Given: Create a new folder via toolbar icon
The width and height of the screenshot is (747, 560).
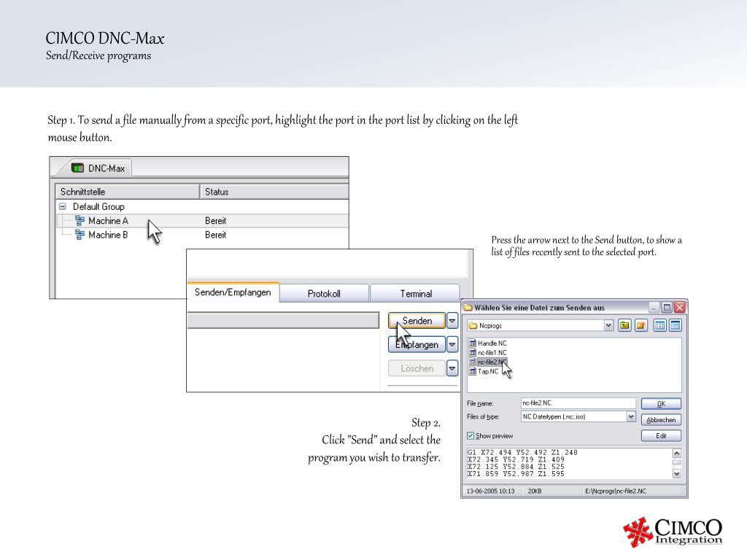Looking at the screenshot, I should coord(640,326).
